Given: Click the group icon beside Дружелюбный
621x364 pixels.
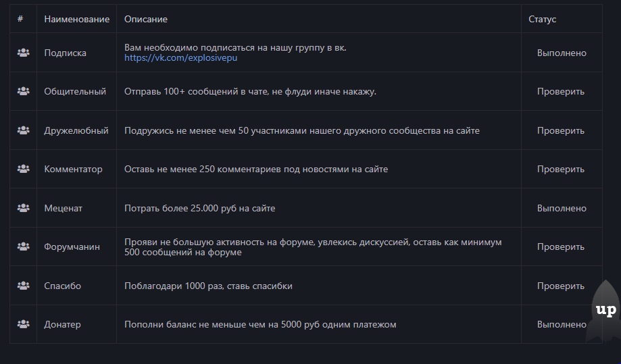Looking at the screenshot, I should point(24,130).
